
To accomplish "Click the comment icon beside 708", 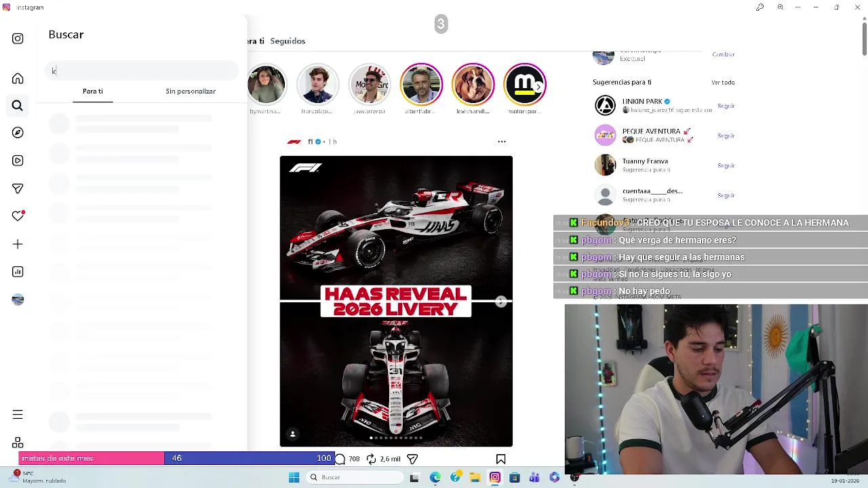I will click(340, 459).
